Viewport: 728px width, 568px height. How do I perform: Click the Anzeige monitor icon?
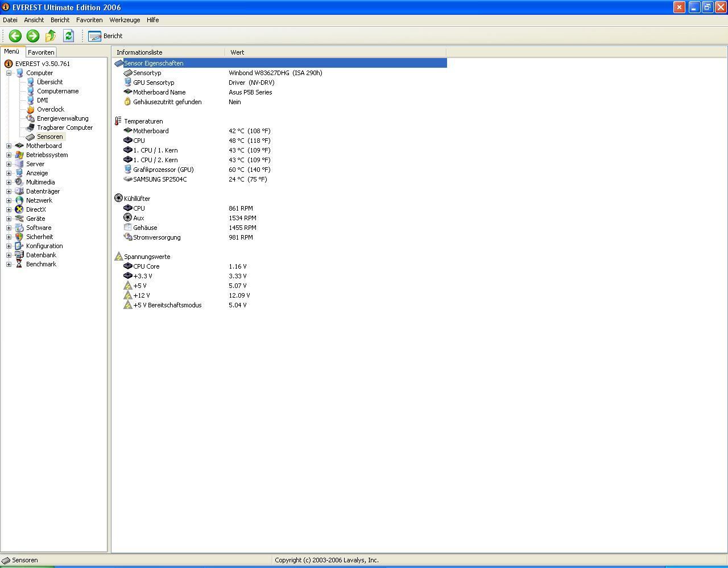coord(19,173)
